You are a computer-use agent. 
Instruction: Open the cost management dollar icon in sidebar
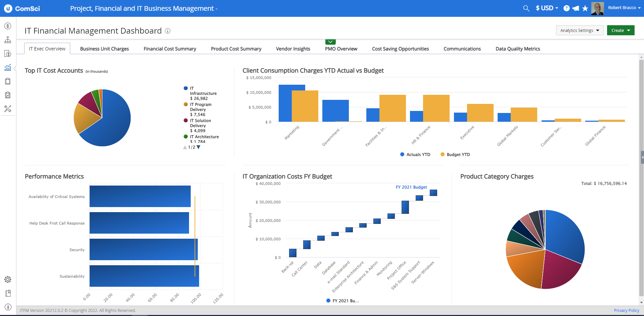(x=8, y=26)
